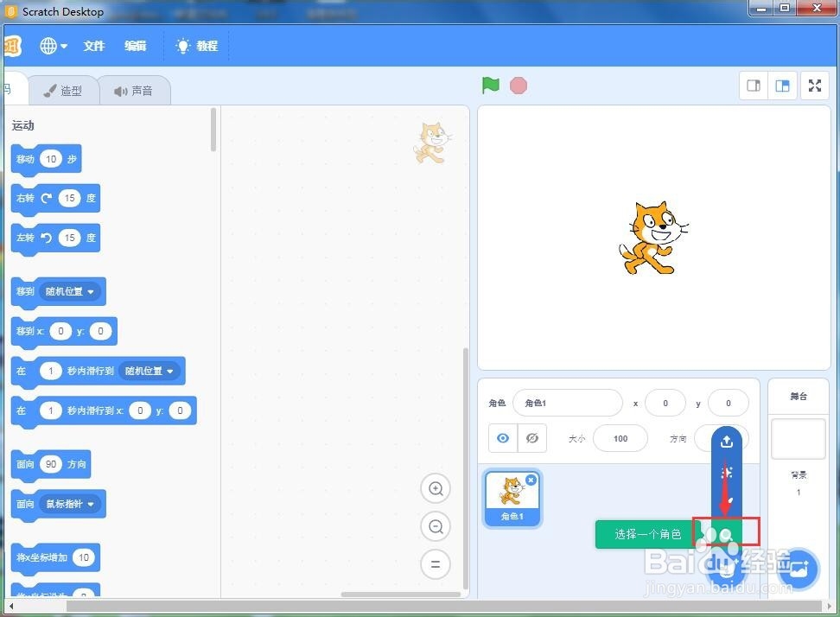The height and width of the screenshot is (617, 840).
Task: Open 随机位置 dropdown in 秒内滑行到 block
Action: pos(149,371)
